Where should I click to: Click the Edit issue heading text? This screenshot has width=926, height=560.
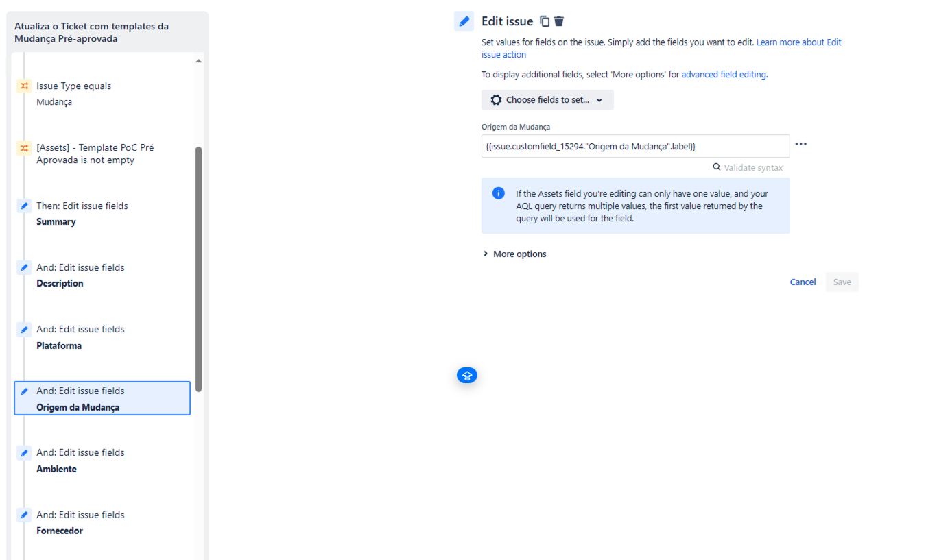tap(507, 21)
